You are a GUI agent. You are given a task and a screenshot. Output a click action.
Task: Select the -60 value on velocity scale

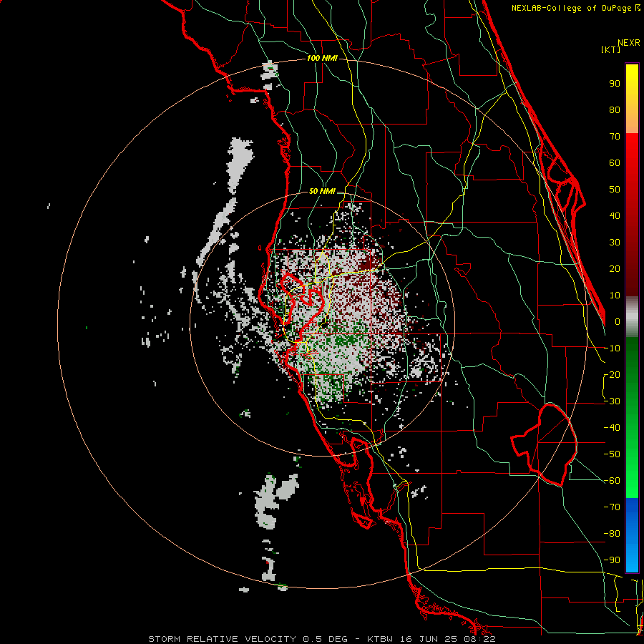(x=612, y=481)
